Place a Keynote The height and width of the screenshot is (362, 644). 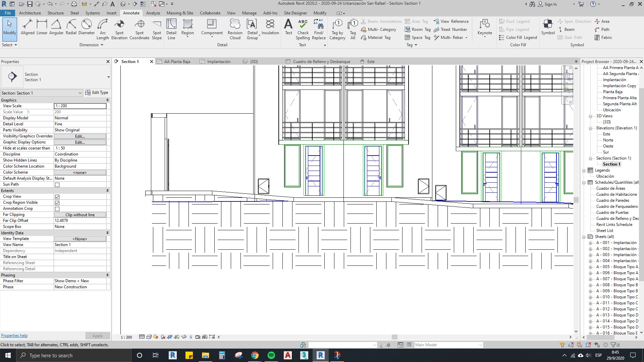click(x=484, y=28)
